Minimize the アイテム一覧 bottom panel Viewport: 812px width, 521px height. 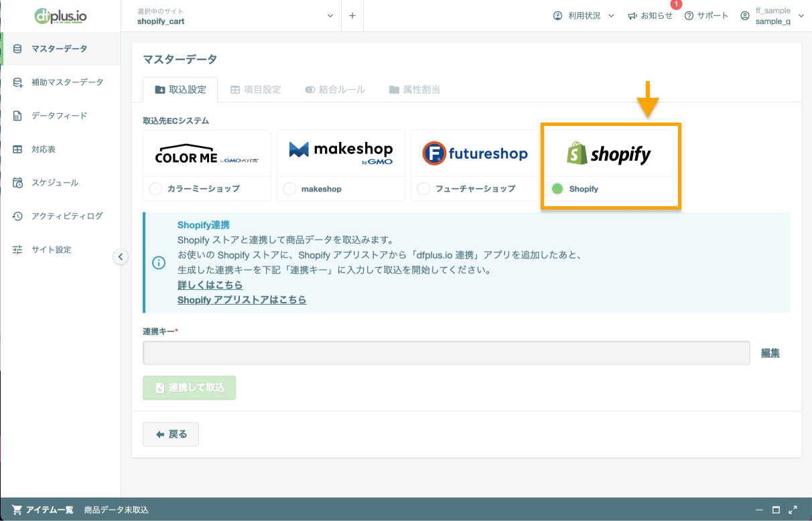(759, 510)
